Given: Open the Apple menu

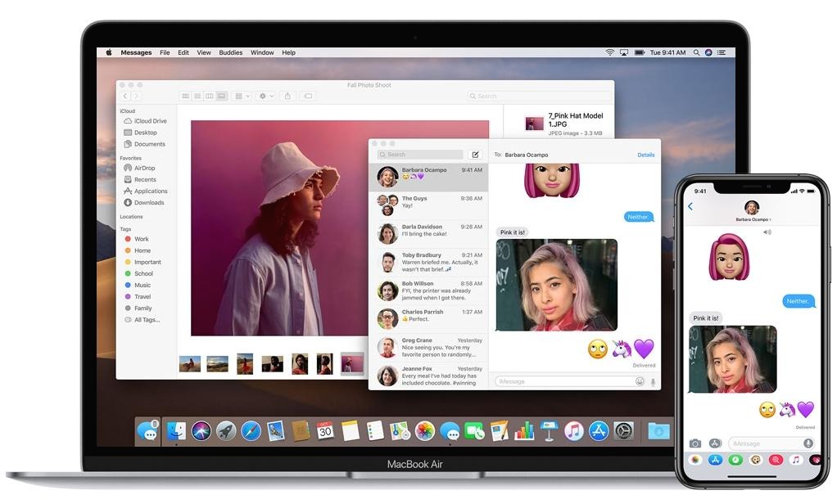Looking at the screenshot, I should [x=109, y=53].
